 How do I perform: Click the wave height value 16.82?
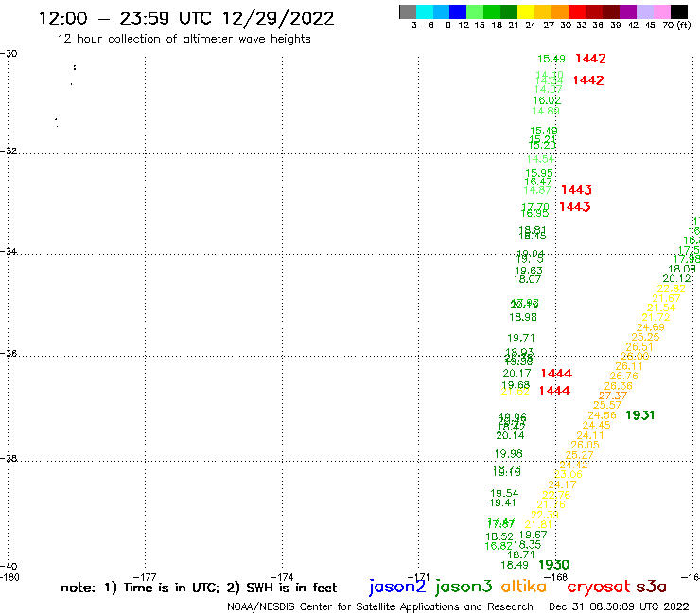(x=499, y=546)
